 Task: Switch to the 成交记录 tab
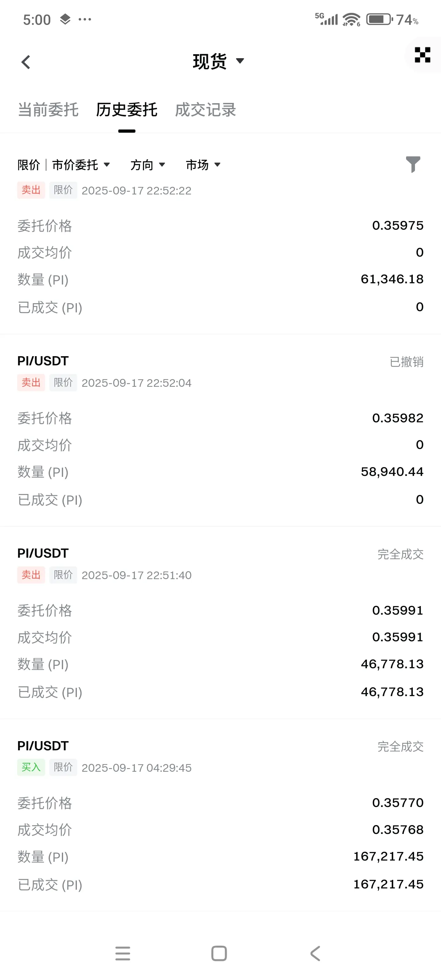pos(205,110)
